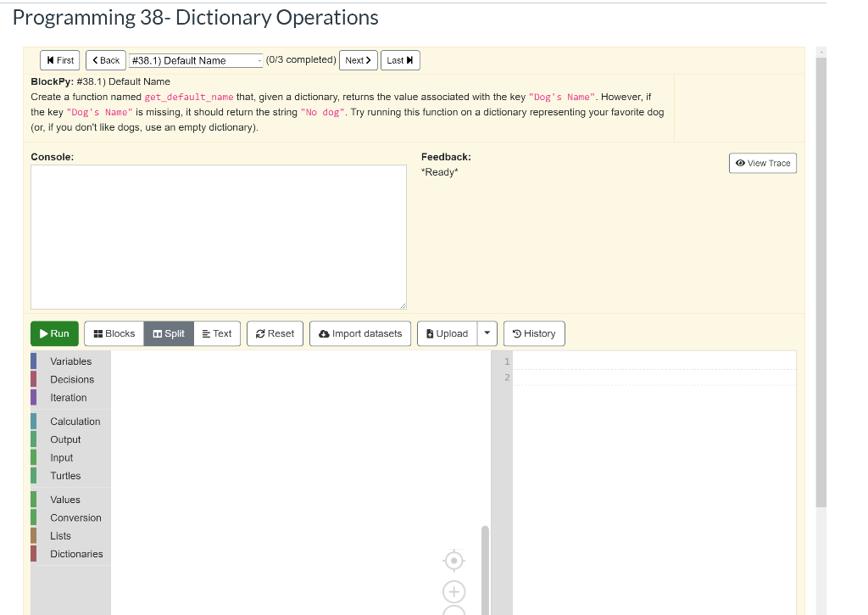
Task: Expand the Upload dropdown arrow
Action: click(487, 333)
